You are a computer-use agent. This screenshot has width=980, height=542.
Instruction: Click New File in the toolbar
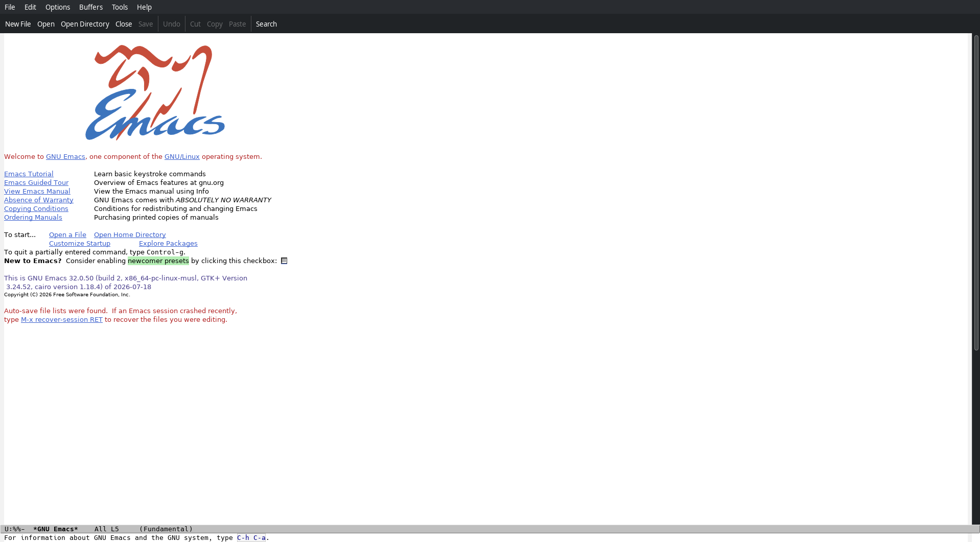pos(18,24)
